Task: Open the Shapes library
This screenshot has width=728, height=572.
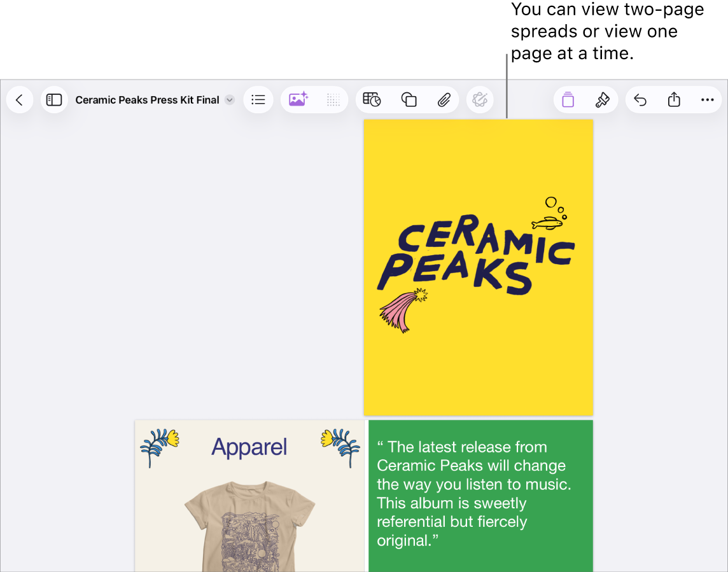Action: 408,99
